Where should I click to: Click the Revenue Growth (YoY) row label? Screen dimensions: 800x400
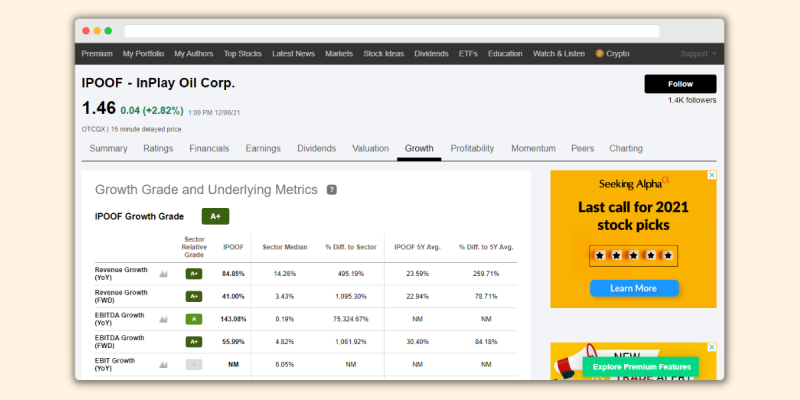click(121, 273)
